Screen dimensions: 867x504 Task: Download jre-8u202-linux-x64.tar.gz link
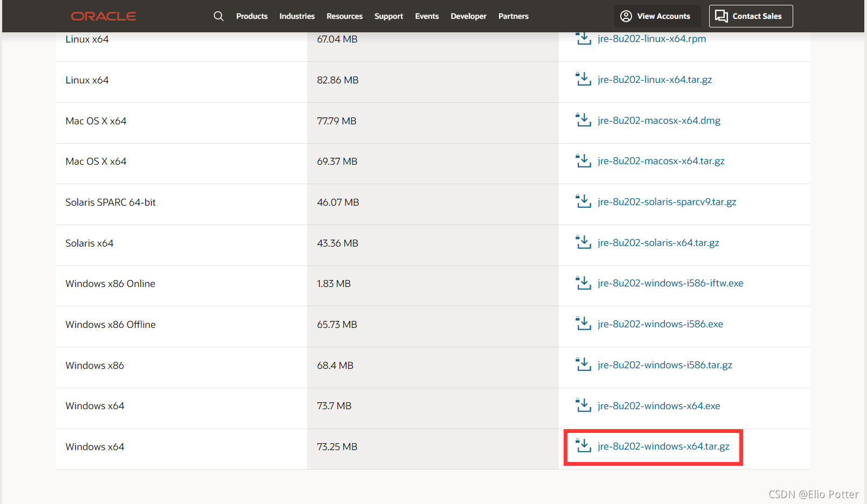click(x=655, y=80)
